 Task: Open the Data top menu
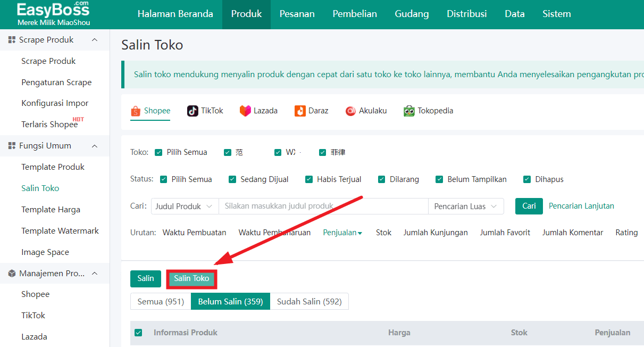(515, 14)
